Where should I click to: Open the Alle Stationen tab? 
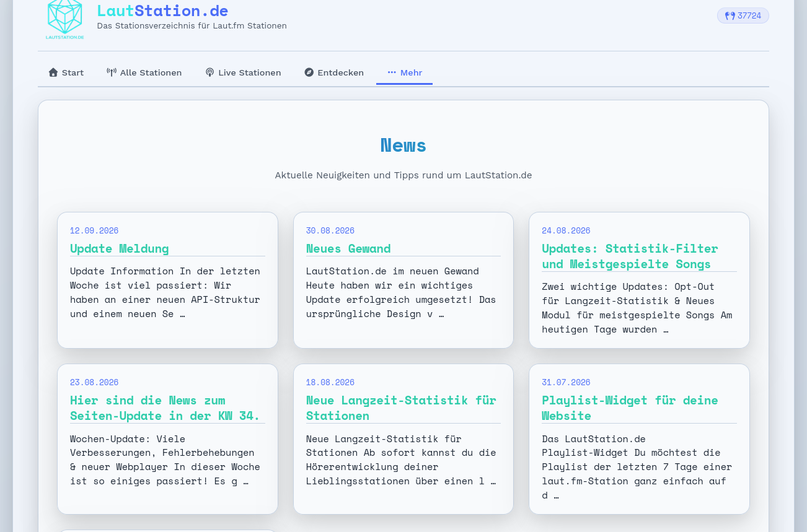144,72
